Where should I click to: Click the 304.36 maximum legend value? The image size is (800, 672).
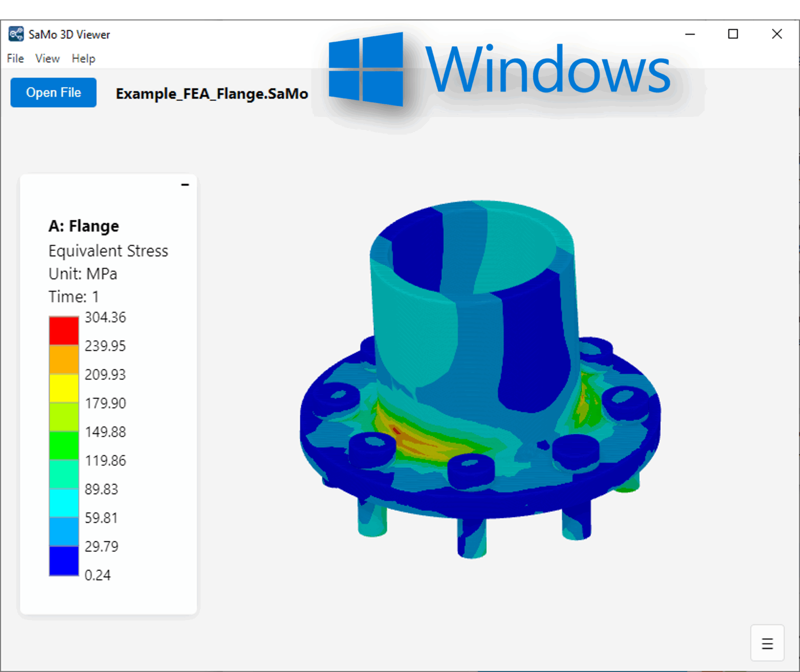pos(105,317)
